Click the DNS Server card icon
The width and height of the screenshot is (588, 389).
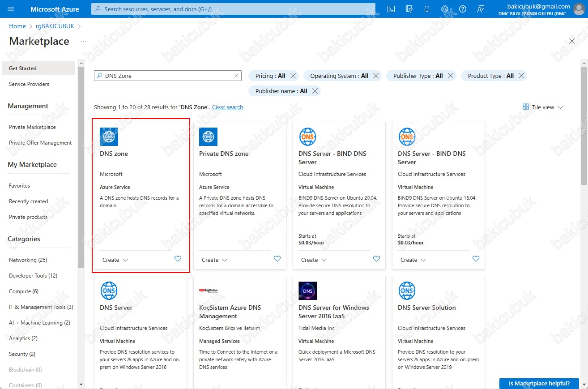point(109,291)
